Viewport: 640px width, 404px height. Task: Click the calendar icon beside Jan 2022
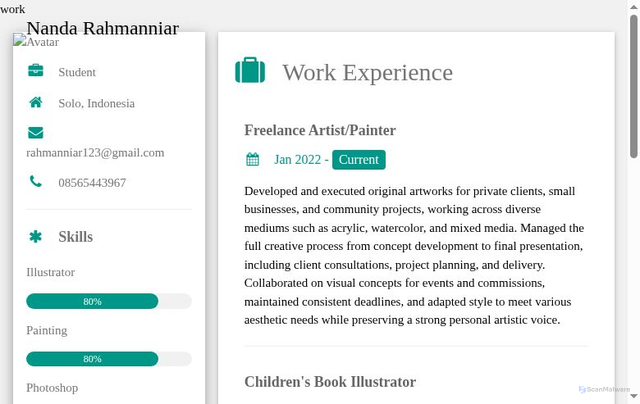point(252,160)
